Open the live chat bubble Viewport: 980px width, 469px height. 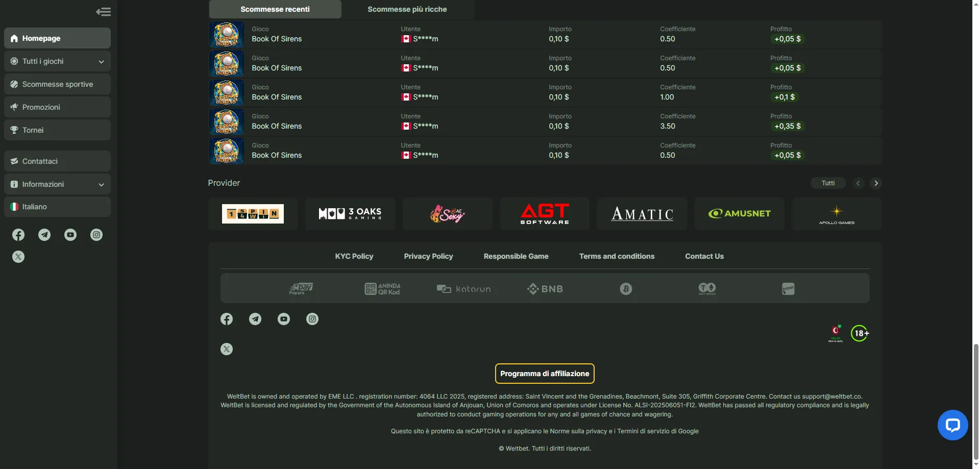(952, 425)
